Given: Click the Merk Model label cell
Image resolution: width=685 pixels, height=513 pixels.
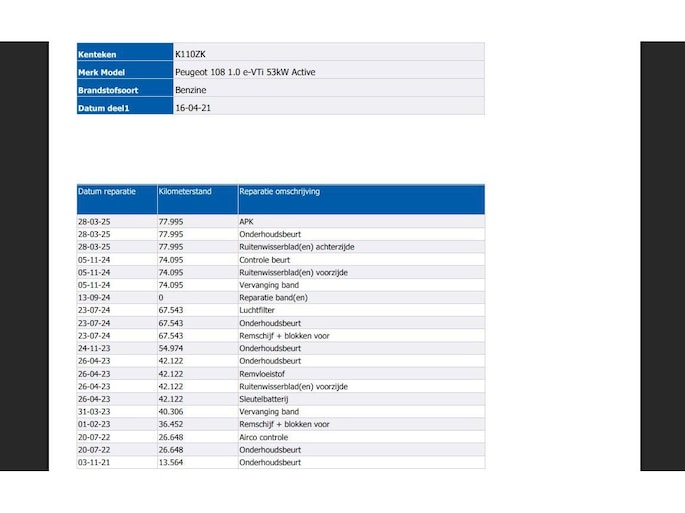Looking at the screenshot, I should 125,70.
